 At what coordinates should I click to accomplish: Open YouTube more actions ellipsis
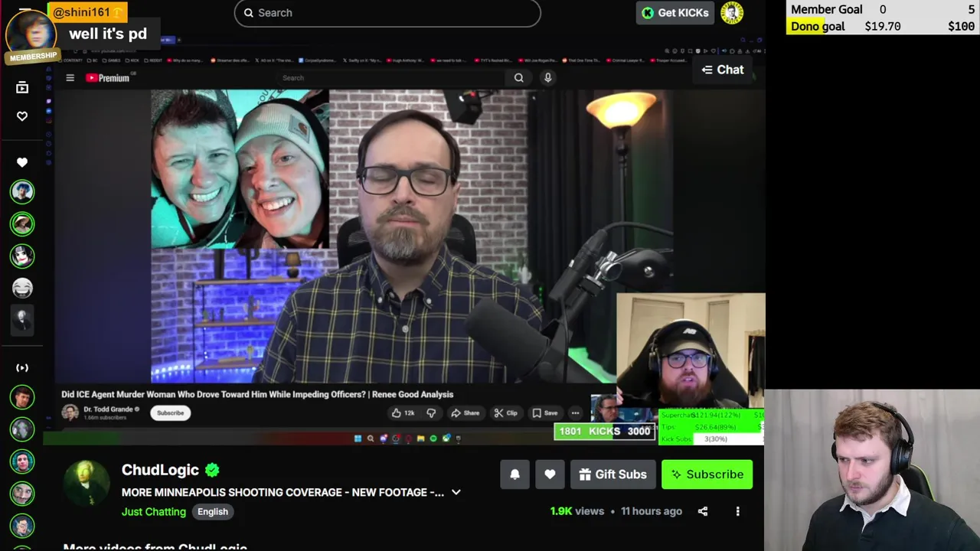pyautogui.click(x=575, y=413)
